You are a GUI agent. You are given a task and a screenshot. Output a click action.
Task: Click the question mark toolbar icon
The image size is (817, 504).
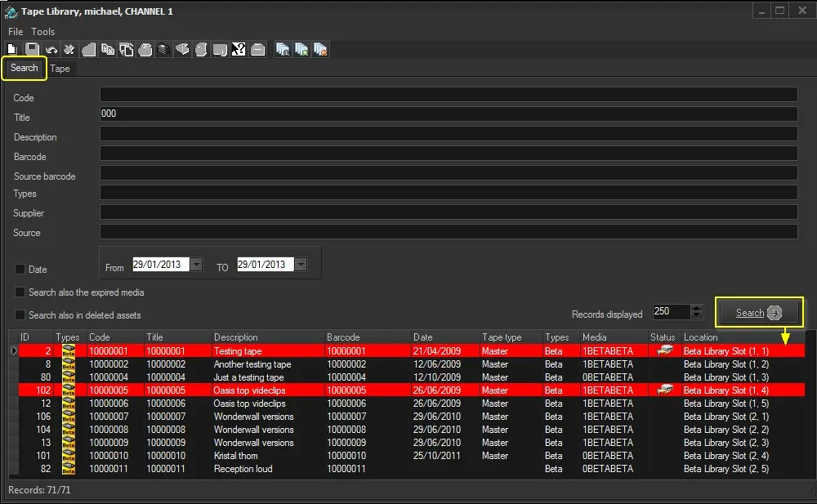point(239,50)
